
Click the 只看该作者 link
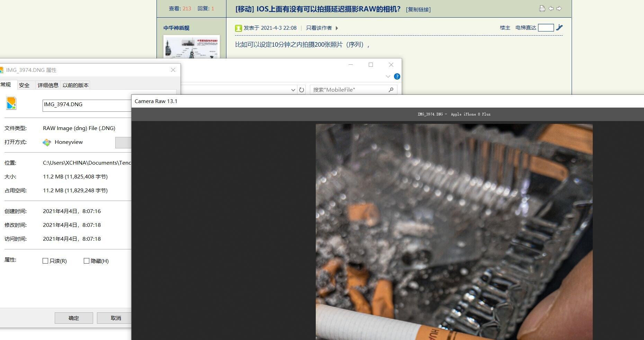tap(319, 28)
